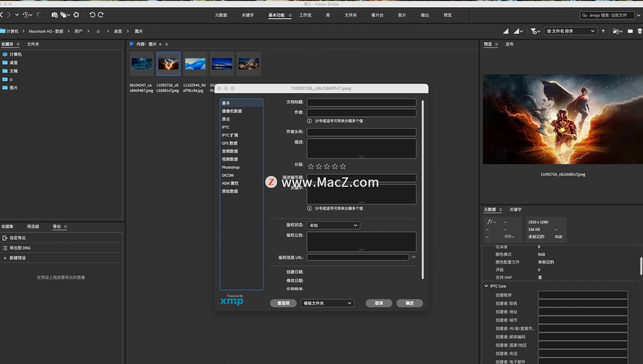Click the plus icon next to Content: 图片

click(x=160, y=44)
